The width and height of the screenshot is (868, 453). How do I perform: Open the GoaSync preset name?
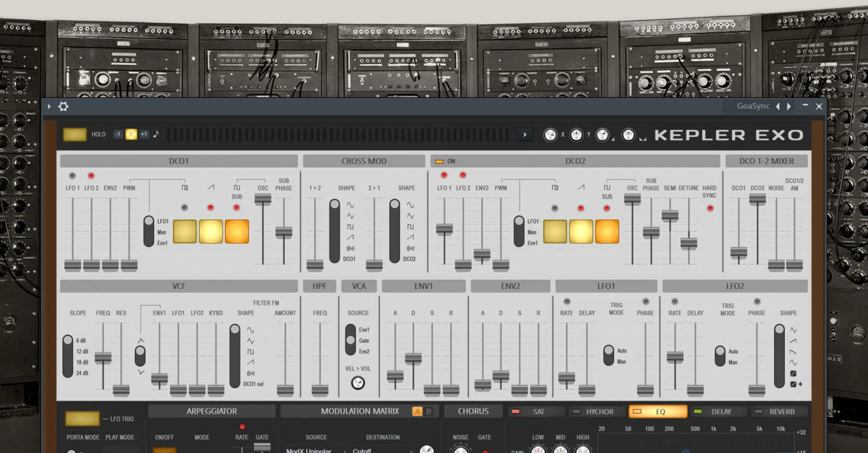pyautogui.click(x=753, y=106)
